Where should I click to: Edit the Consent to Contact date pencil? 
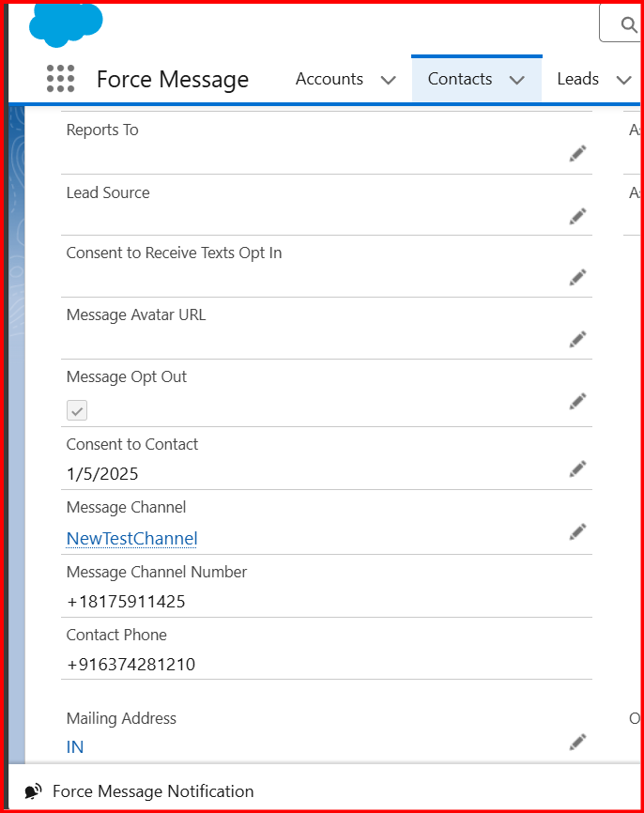tap(577, 468)
